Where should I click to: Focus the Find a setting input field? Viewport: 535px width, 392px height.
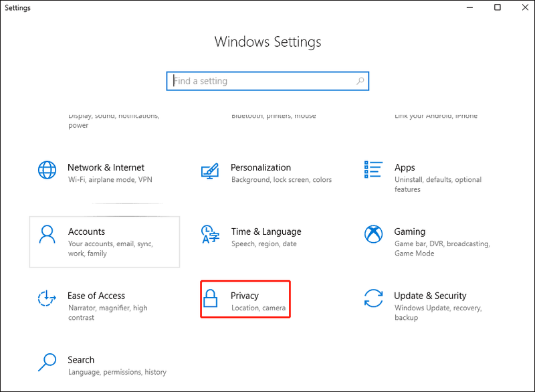(x=267, y=81)
